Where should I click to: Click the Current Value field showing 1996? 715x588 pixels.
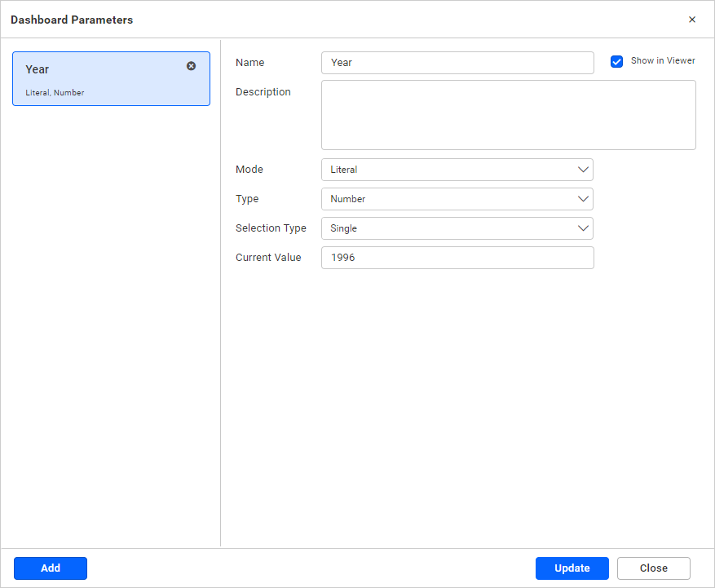tap(457, 257)
